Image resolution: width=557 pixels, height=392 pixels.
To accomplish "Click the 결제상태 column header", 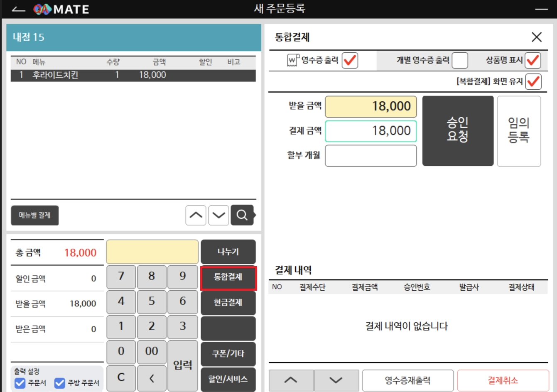I will pos(521,287).
